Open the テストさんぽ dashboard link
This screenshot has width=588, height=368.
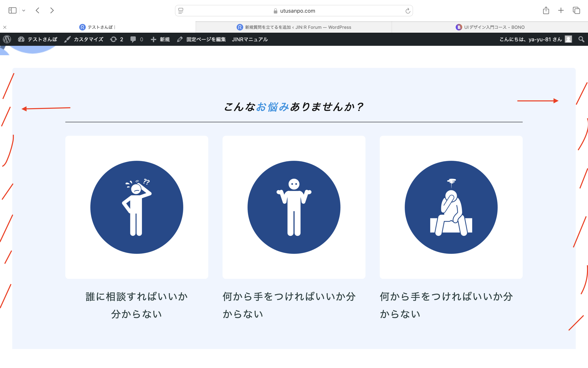click(38, 39)
